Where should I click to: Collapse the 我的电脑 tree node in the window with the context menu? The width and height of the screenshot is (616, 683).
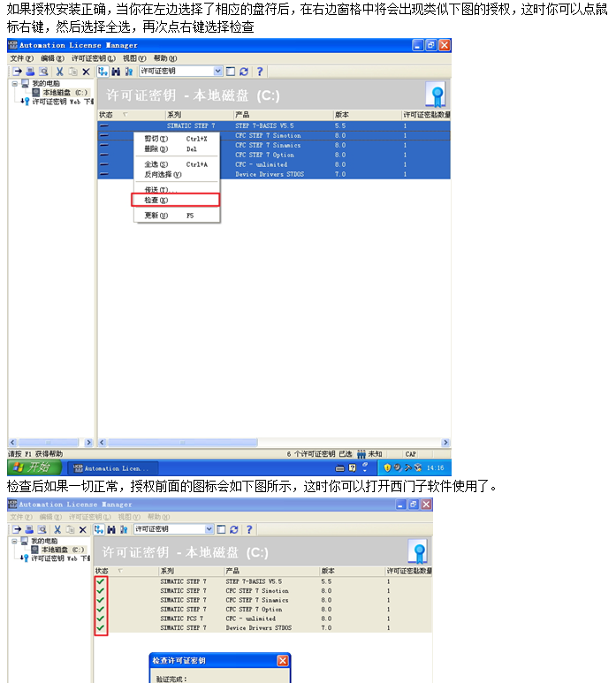coord(15,83)
